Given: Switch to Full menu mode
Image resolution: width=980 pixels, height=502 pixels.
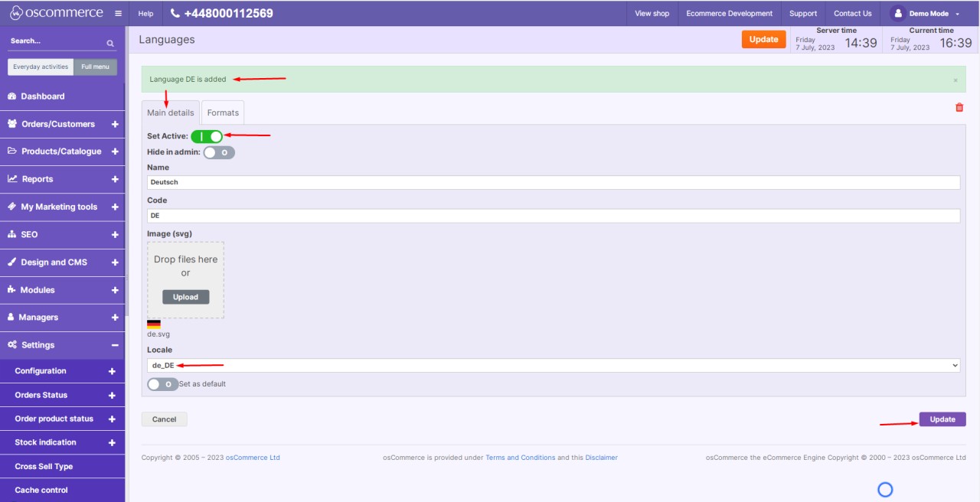Looking at the screenshot, I should (96, 67).
